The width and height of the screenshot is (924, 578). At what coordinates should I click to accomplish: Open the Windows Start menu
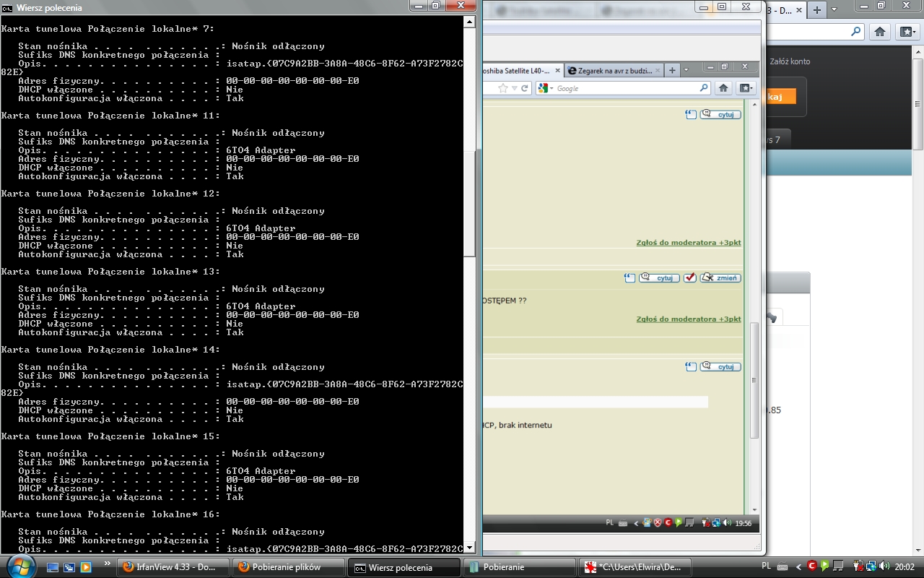pos(21,566)
